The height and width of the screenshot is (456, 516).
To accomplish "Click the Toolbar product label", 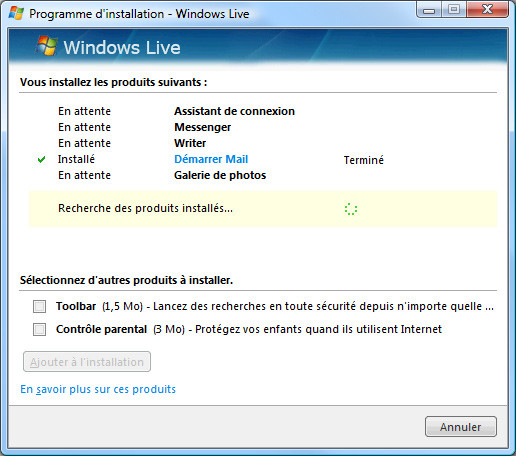I will (76, 306).
